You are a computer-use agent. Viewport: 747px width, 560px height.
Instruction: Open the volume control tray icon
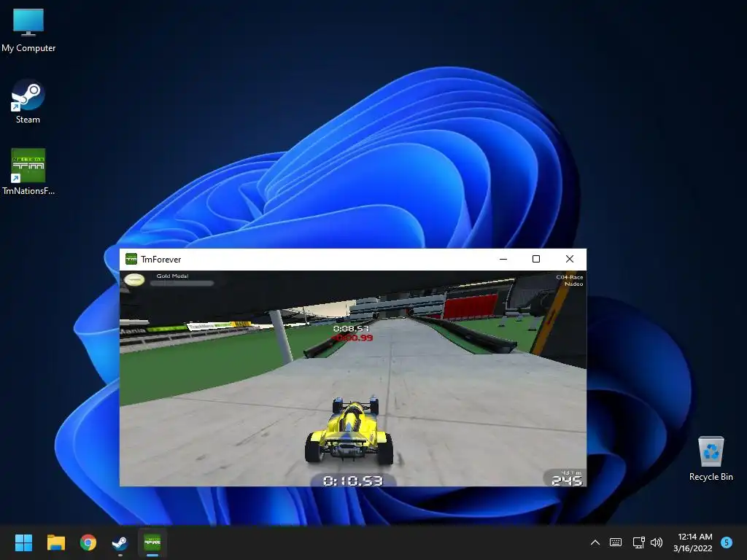click(x=657, y=542)
